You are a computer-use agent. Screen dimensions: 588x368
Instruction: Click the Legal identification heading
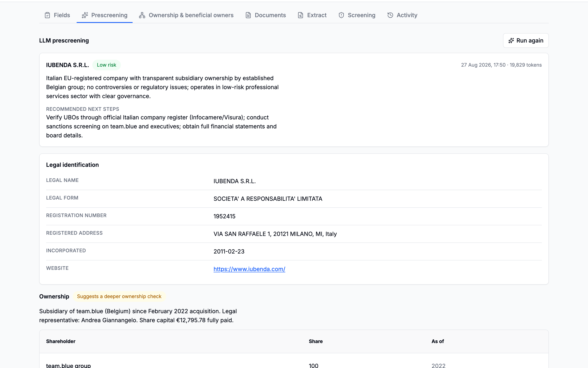tap(72, 165)
